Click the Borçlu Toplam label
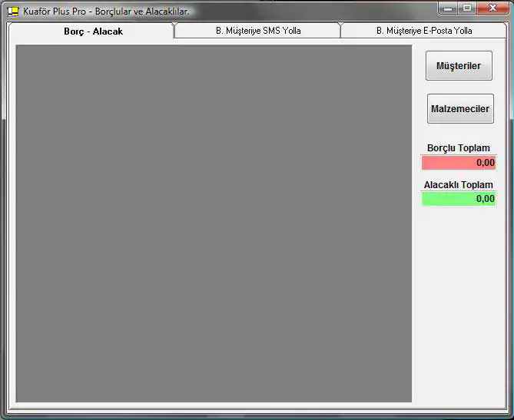 point(459,148)
